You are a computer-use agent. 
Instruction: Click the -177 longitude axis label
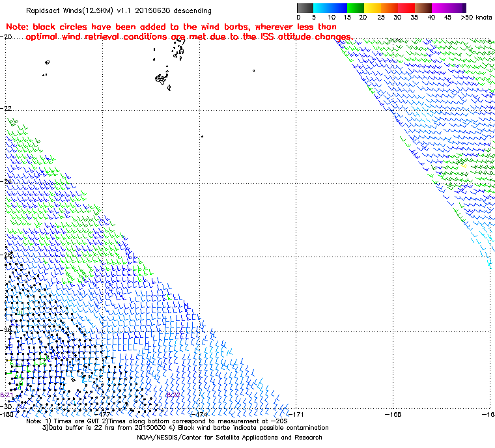103,414
